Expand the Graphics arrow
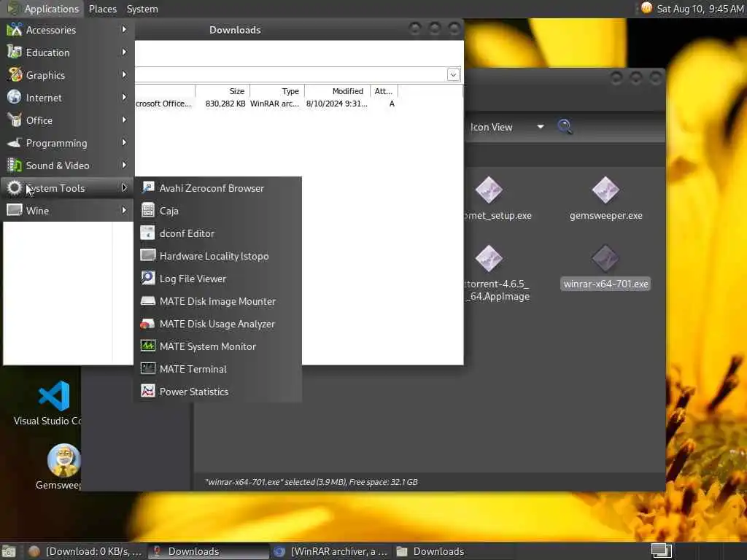 click(124, 75)
